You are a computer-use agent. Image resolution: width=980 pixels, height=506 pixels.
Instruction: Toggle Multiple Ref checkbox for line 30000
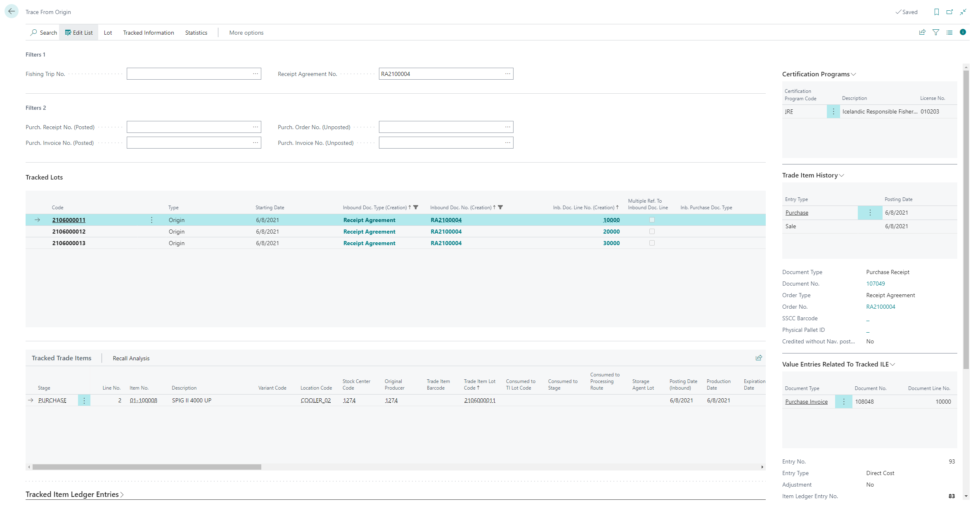[x=652, y=243]
